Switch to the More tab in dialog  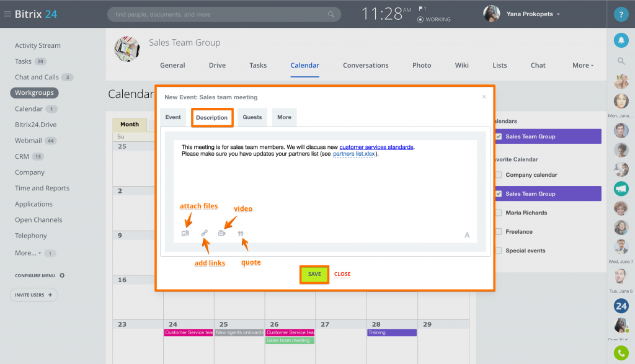[284, 117]
